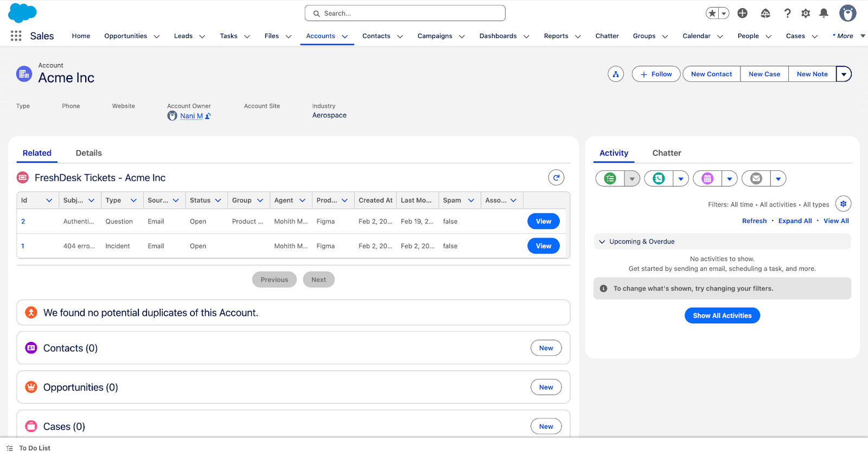
Task: Click the Follow button
Action: click(x=656, y=74)
